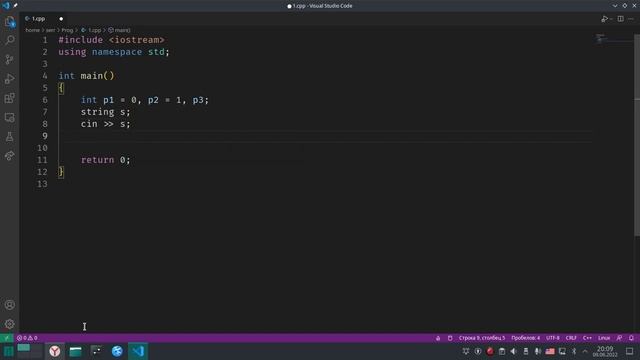This screenshot has width=640, height=360.
Task: Open the Search view in activity bar
Action: (x=9, y=40)
